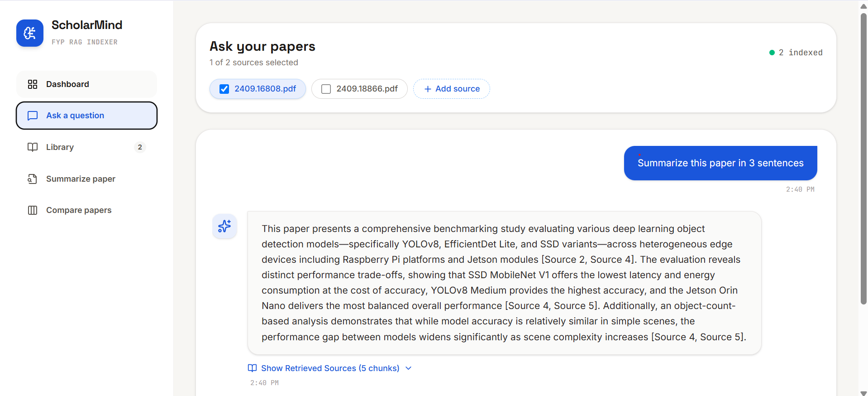Click the Dashboard grid icon
Image resolution: width=868 pixels, height=396 pixels.
point(33,84)
